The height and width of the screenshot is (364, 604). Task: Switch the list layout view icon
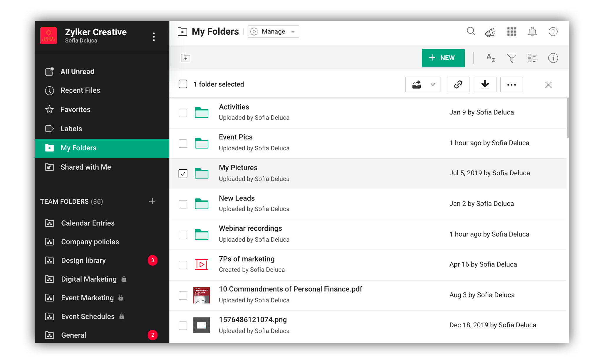[x=532, y=58]
